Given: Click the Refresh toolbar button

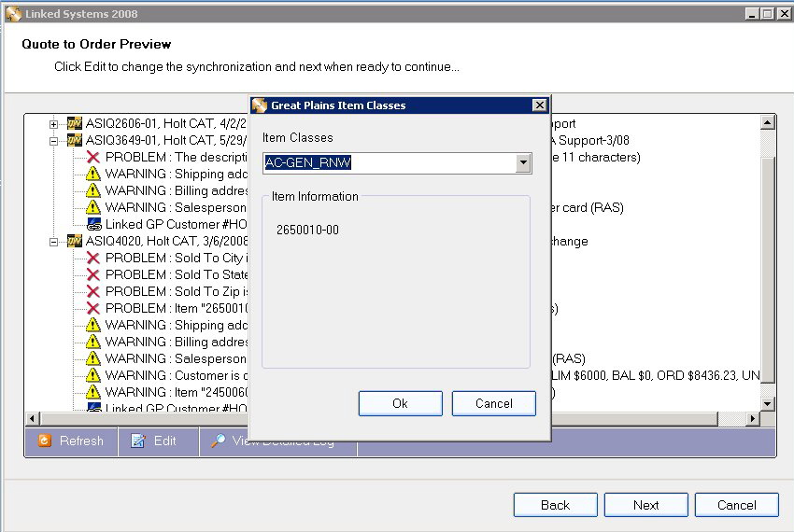Looking at the screenshot, I should tap(71, 441).
